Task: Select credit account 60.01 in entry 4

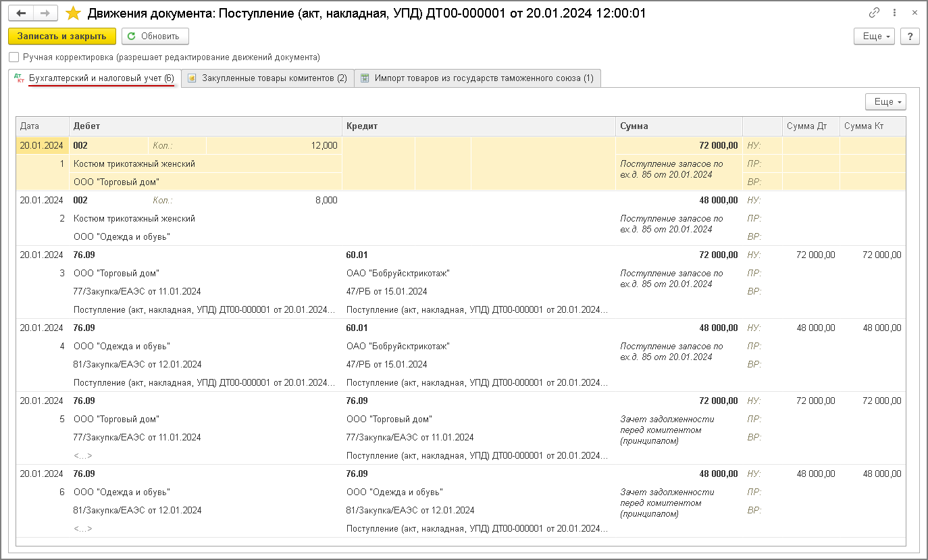Action: point(357,328)
